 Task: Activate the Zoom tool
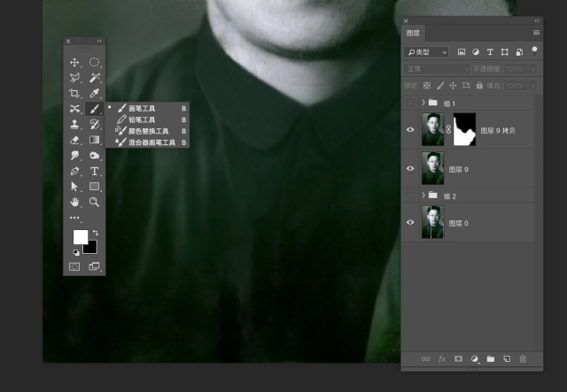tap(94, 202)
